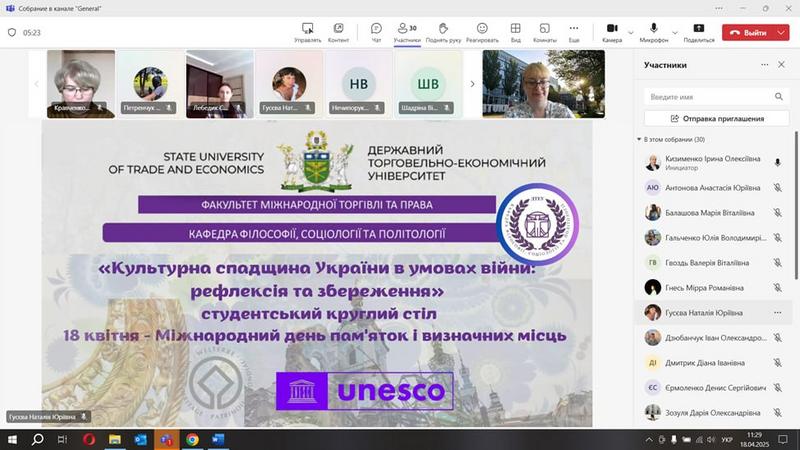Click muted mic of Дмитрик Діана Іванівна

coord(778,363)
